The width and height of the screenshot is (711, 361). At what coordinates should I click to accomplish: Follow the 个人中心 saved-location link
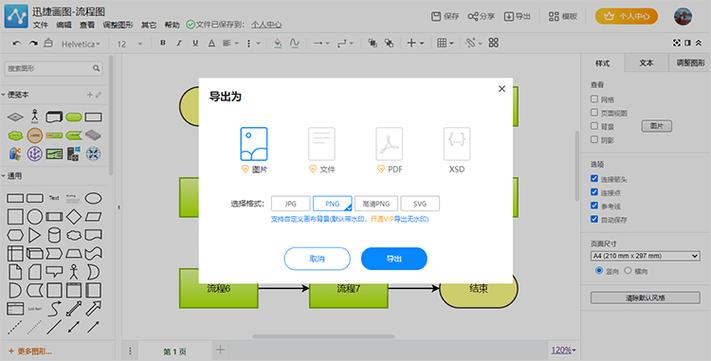[x=267, y=24]
